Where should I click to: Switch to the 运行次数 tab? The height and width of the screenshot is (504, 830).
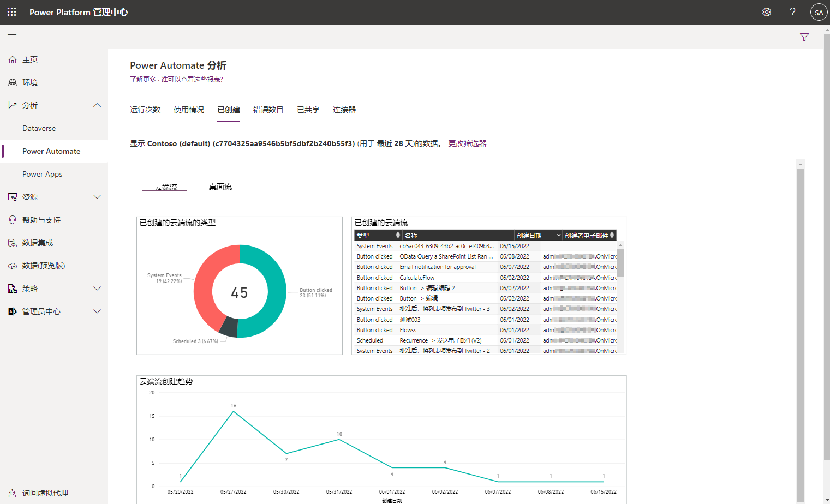point(145,110)
